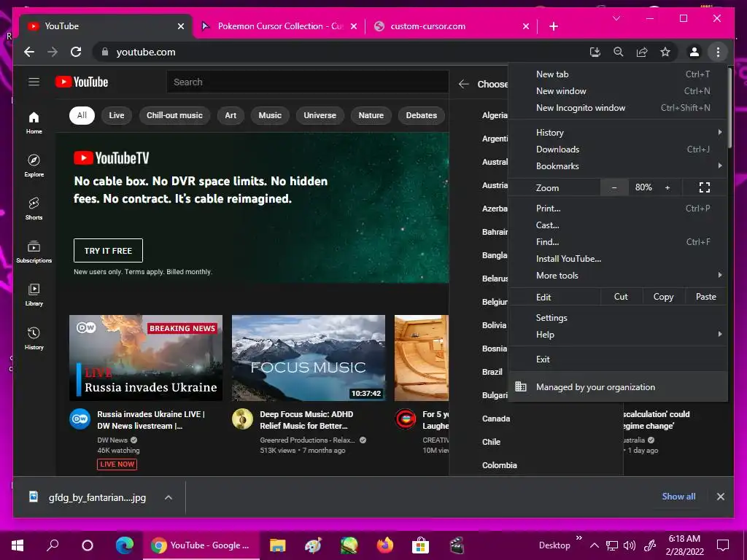
Task: Choose Canada in the location list
Action: [496, 419]
